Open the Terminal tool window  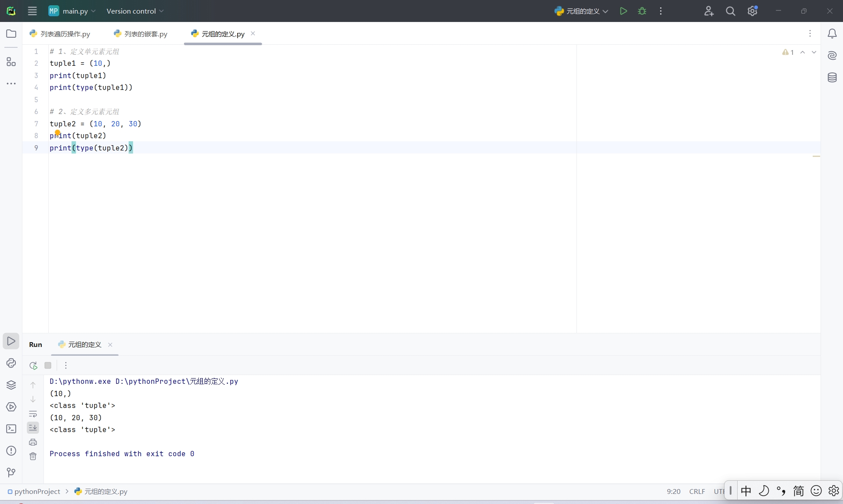[x=11, y=429]
